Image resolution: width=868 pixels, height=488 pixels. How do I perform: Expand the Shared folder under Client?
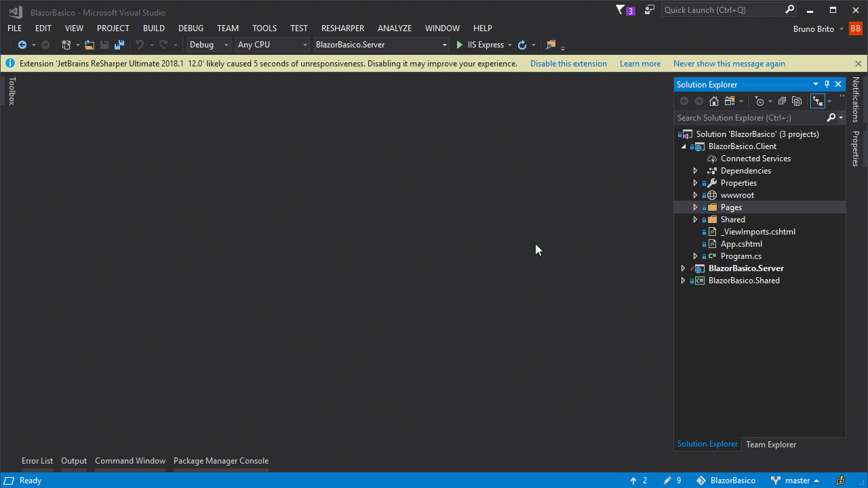(x=695, y=220)
